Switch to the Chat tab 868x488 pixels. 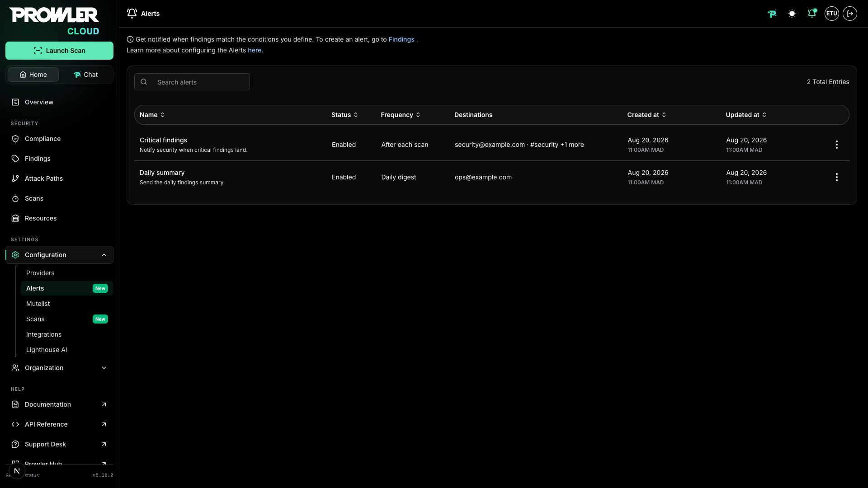click(85, 75)
